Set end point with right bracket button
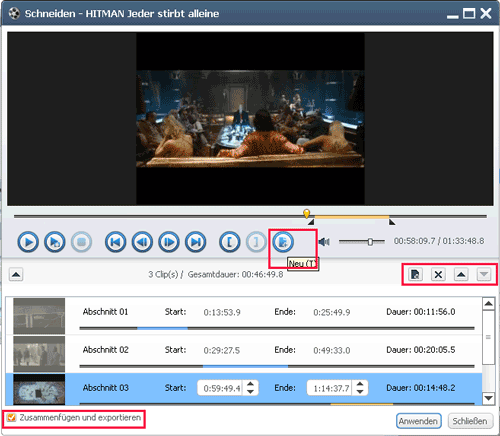 pyautogui.click(x=256, y=242)
